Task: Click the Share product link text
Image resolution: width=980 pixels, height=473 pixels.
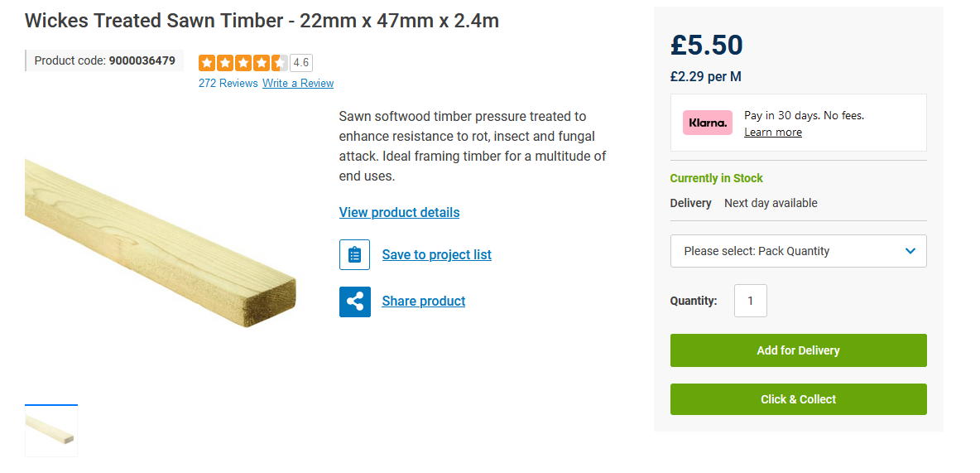Action: [423, 301]
